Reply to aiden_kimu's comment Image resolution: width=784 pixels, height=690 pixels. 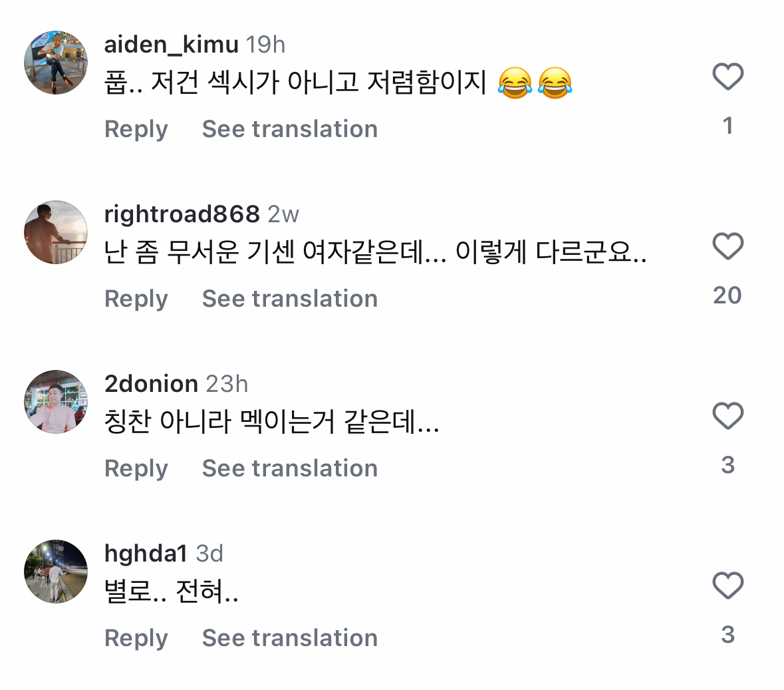[136, 129]
